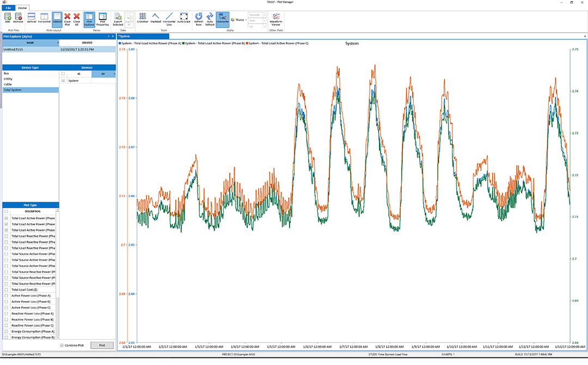Switch to the File tab

coord(8,8)
